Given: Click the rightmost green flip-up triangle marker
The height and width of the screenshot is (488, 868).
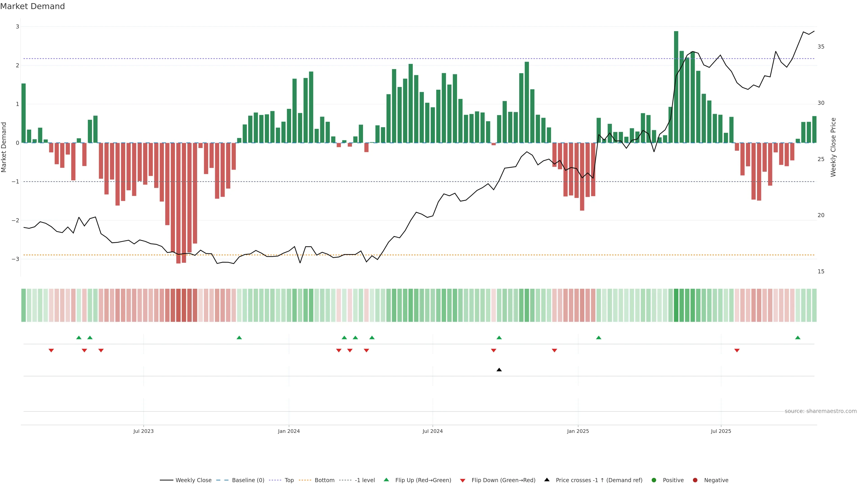Looking at the screenshot, I should click(x=797, y=338).
